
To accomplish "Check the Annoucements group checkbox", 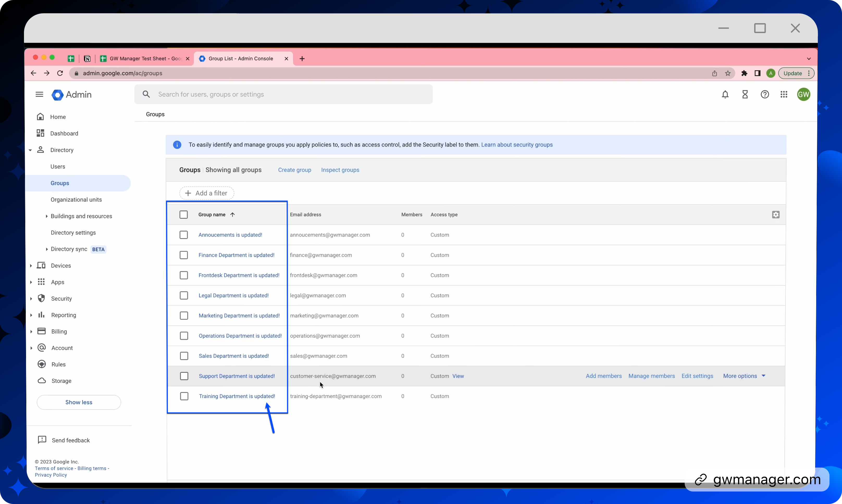I will point(183,235).
